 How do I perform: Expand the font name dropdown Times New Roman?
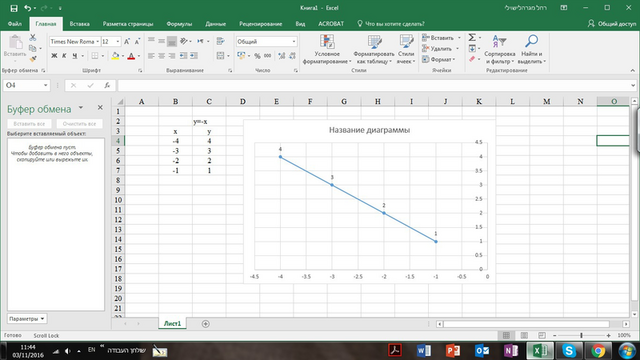tap(98, 42)
